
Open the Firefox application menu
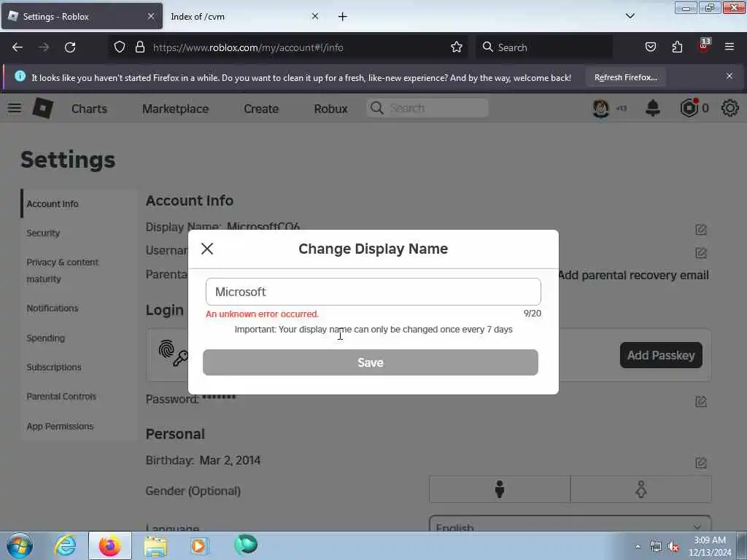[x=729, y=47]
